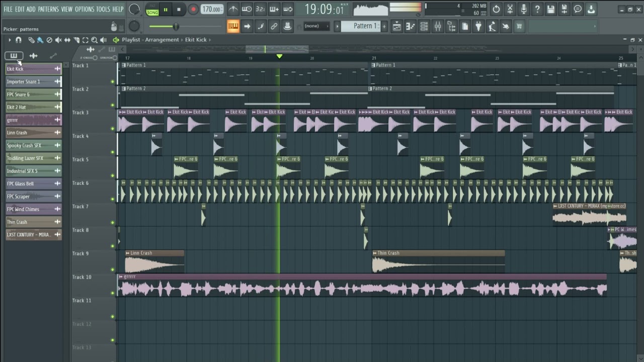This screenshot has width=644, height=362.
Task: Open the TOOLS menu
Action: [x=103, y=9]
